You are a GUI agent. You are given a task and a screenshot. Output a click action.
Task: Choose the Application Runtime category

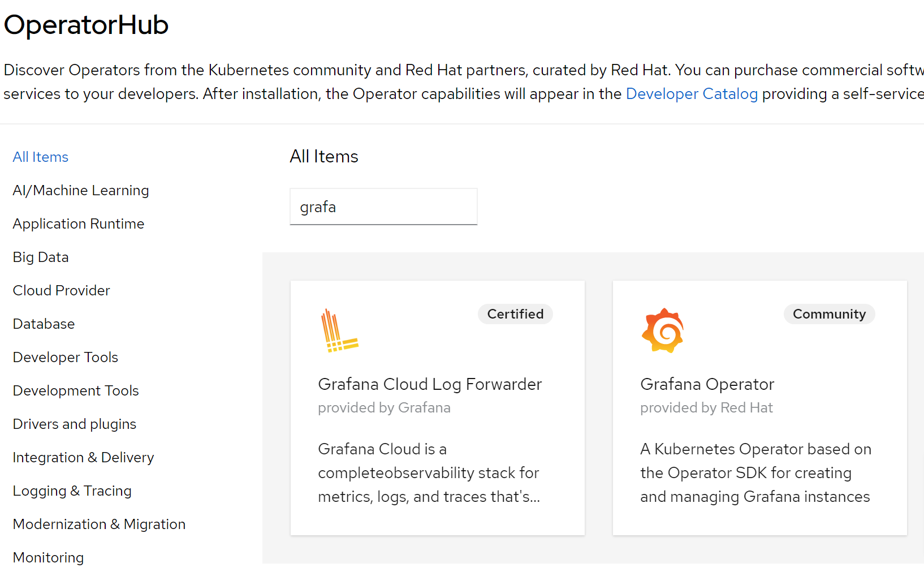(x=79, y=224)
